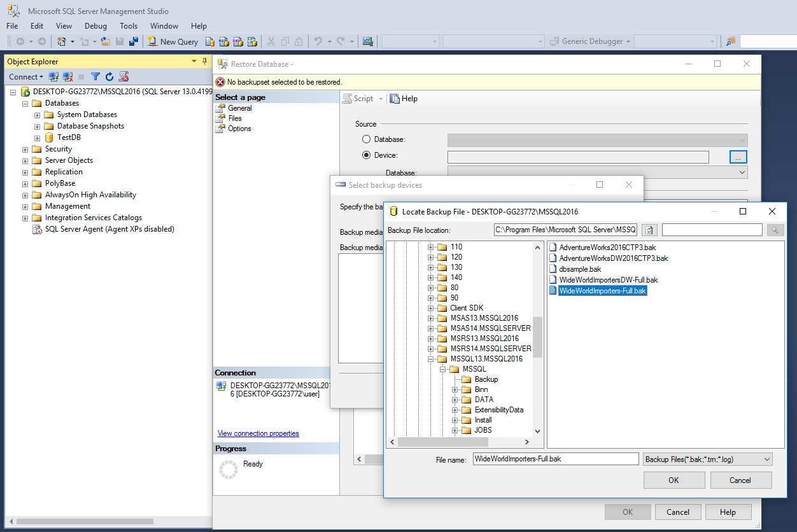Click the XMLA Query toolbar icon
Screen dimensions: 797x532
point(252,41)
